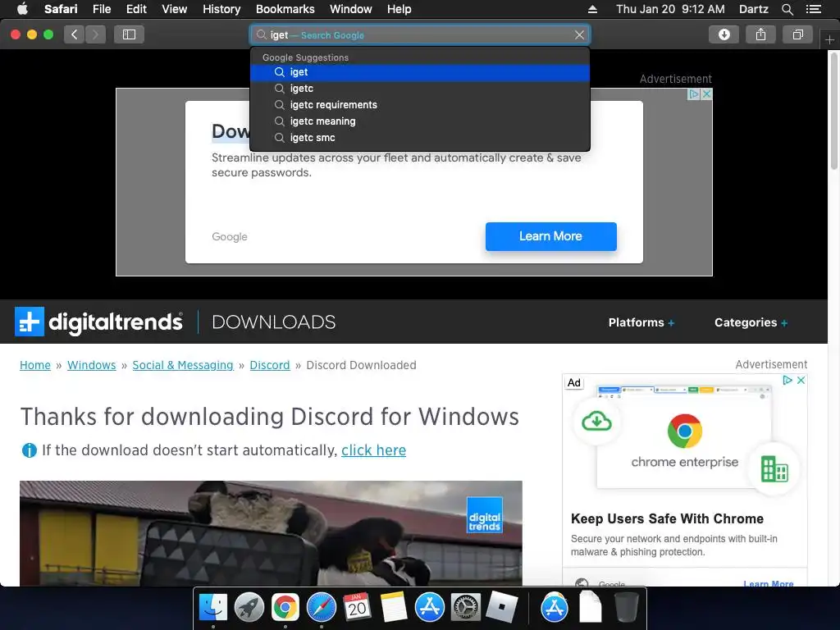
Task: Click the date and time in menu bar
Action: click(x=670, y=9)
